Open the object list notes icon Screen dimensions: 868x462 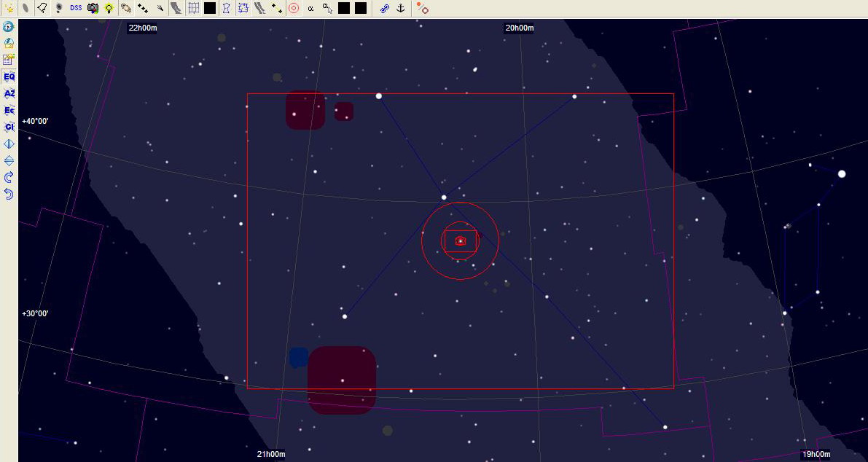pyautogui.click(x=9, y=60)
